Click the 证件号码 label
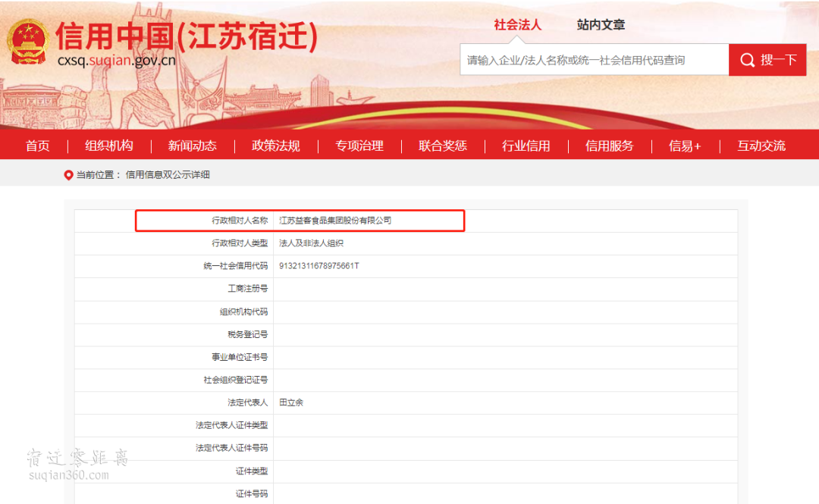 252,493
